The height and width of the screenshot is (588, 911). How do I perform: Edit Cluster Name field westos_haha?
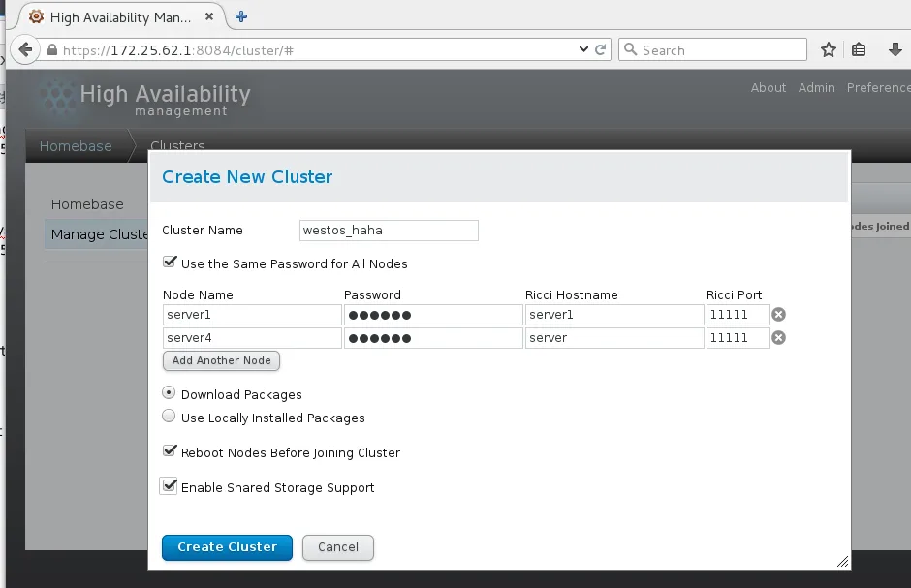[x=389, y=231]
